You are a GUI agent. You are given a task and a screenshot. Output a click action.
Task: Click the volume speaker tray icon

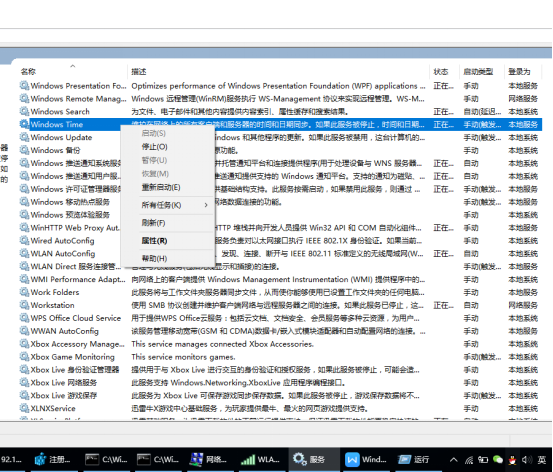pos(527,460)
